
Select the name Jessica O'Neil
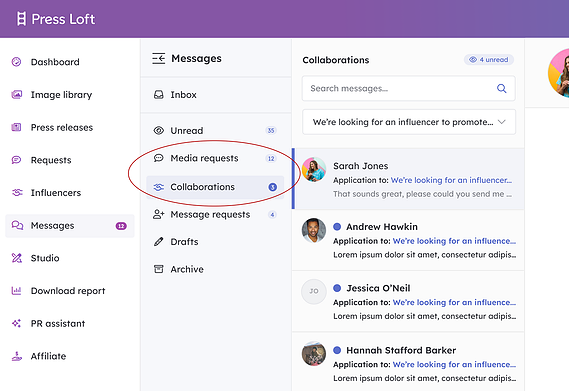[x=378, y=288]
